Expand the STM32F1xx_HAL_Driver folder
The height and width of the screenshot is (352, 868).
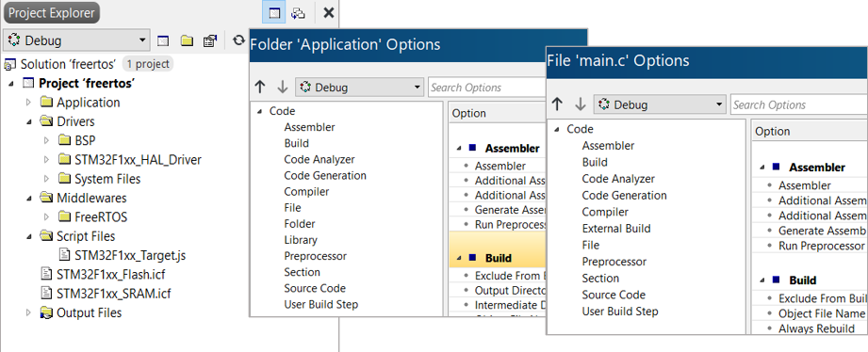pyautogui.click(x=46, y=160)
